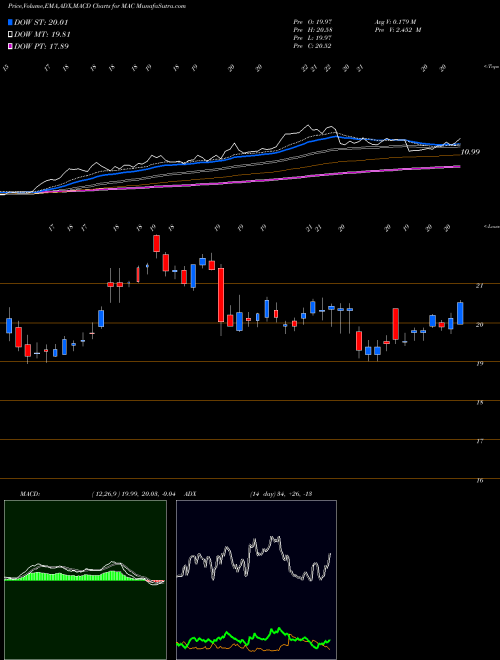This screenshot has height=660, width=500.
Task: Click the 17 price axis label
Action: point(479,442)
